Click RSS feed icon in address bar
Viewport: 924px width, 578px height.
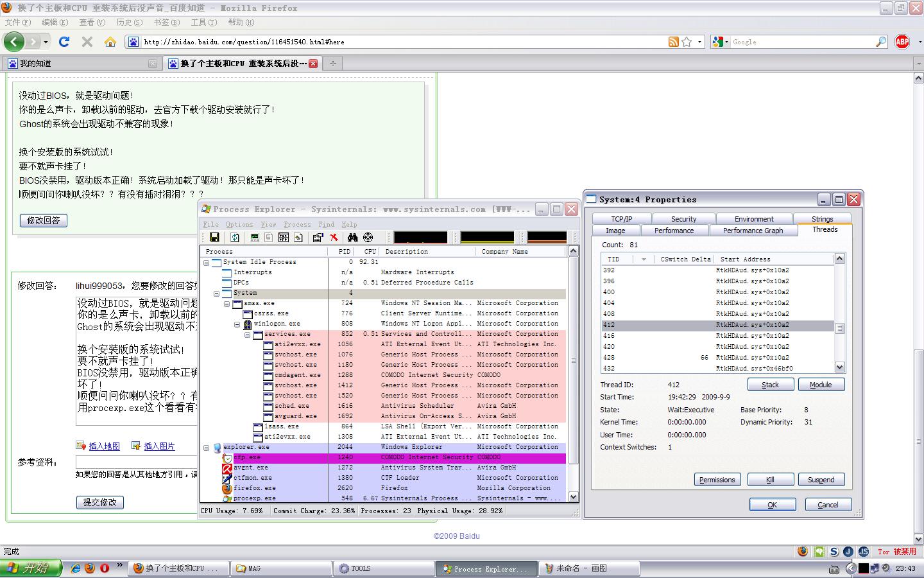[674, 42]
